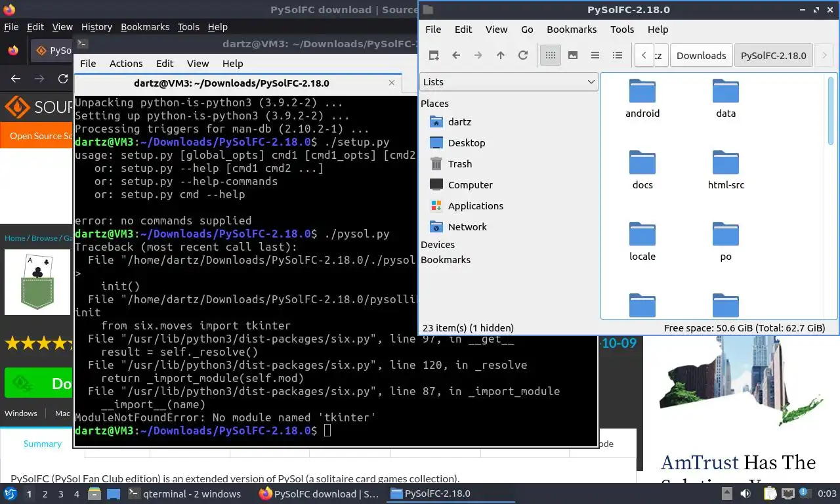Open dartz home folder in Places

[459, 121]
